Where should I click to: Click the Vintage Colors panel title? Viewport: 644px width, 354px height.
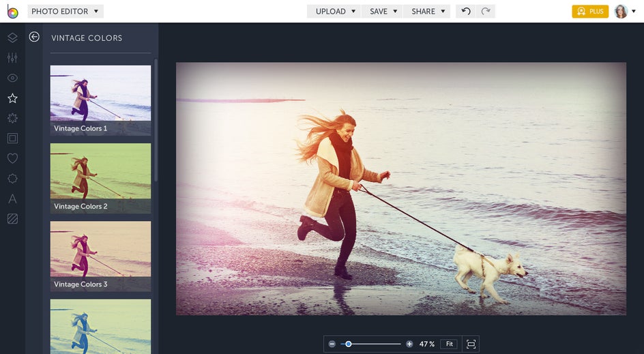tap(87, 38)
